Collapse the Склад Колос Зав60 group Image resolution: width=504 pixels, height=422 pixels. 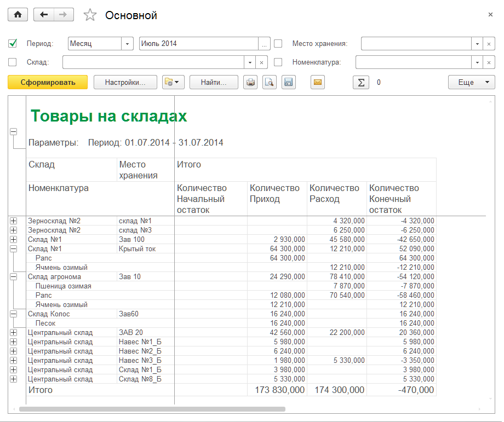pyautogui.click(x=14, y=314)
